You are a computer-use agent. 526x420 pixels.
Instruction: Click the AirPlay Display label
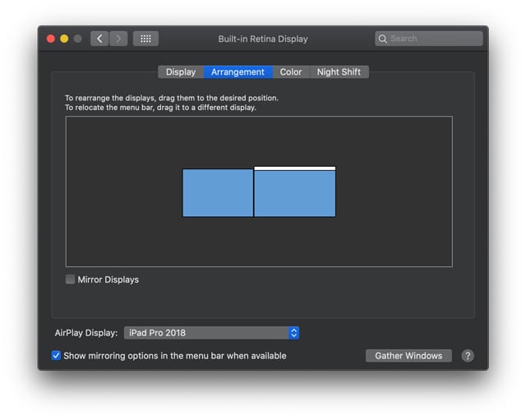[86, 333]
